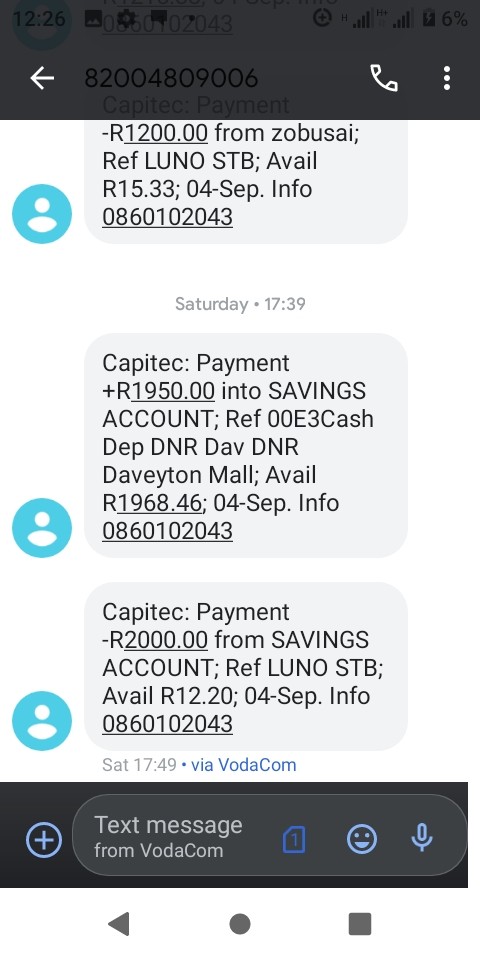Tap the back arrow in header
The width and height of the screenshot is (480, 960).
coord(42,78)
